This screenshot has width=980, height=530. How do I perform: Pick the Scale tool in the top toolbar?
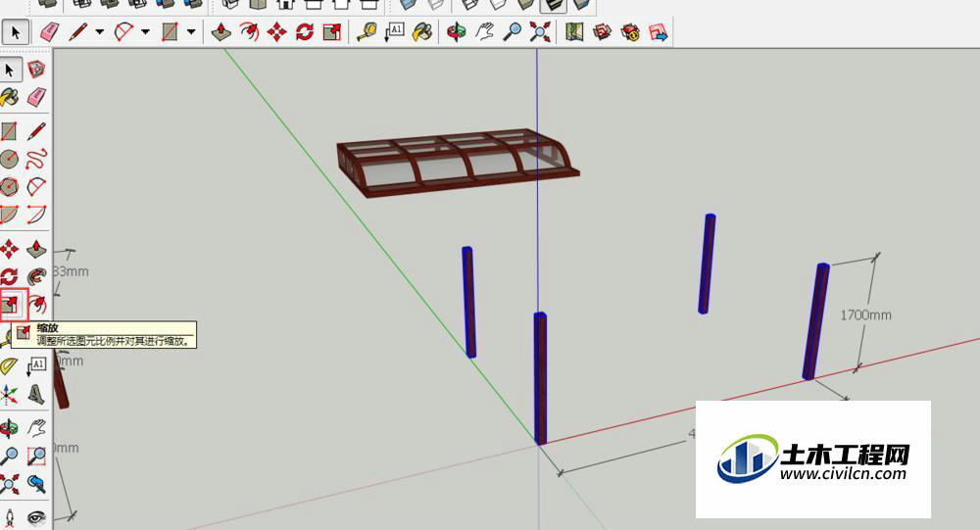pos(332,32)
